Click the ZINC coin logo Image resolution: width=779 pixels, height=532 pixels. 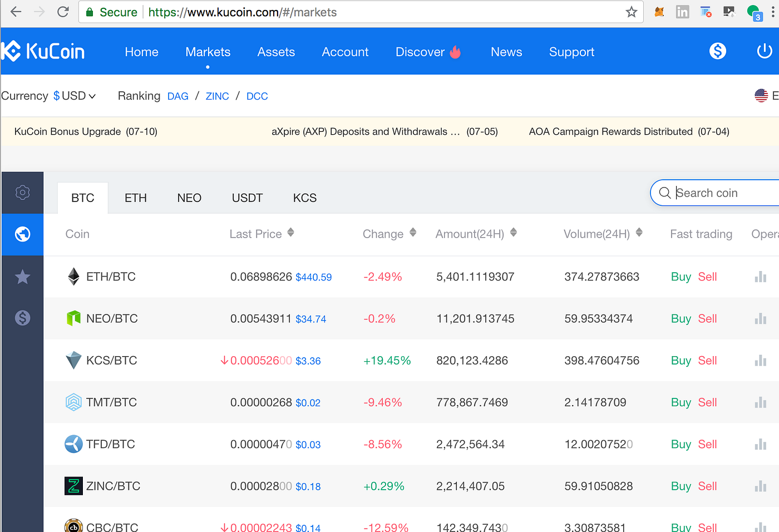(x=73, y=486)
